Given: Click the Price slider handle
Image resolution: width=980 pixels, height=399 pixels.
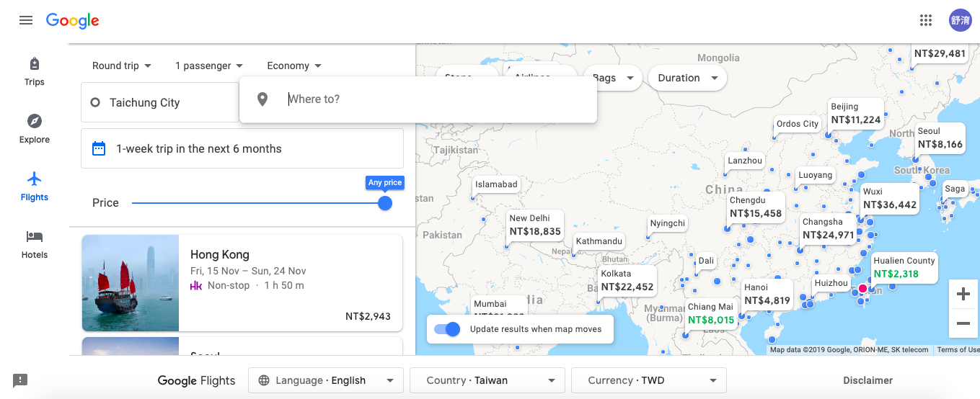Looking at the screenshot, I should pyautogui.click(x=385, y=203).
